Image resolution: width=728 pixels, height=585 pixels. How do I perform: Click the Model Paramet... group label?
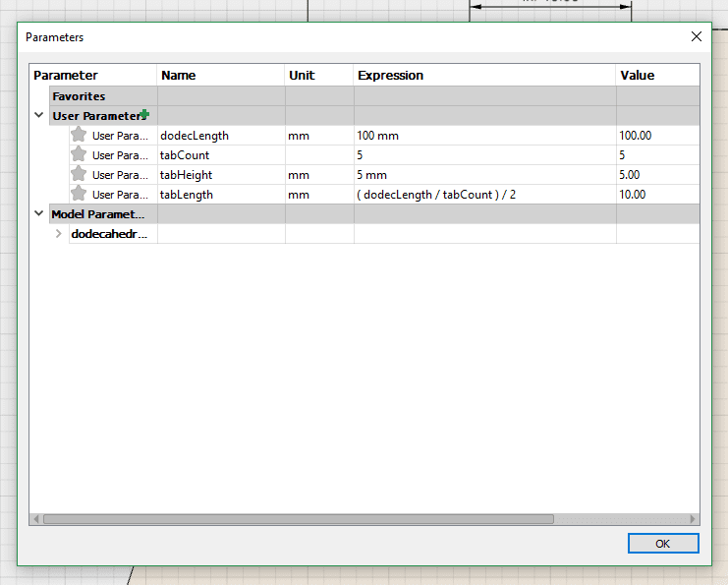click(98, 214)
